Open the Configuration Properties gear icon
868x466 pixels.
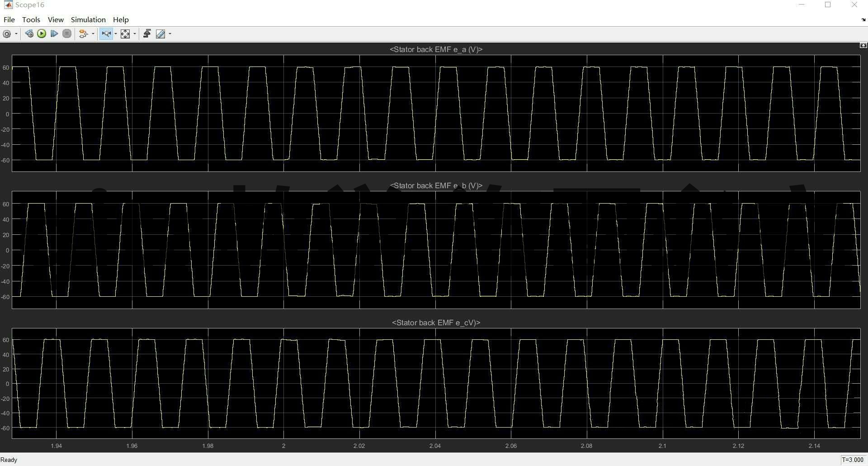pos(7,33)
